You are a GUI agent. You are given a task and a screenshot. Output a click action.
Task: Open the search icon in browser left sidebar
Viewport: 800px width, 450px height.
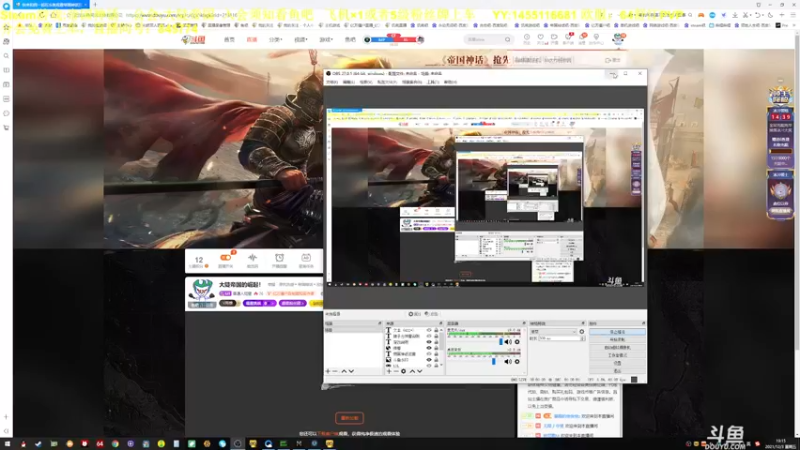6,56
